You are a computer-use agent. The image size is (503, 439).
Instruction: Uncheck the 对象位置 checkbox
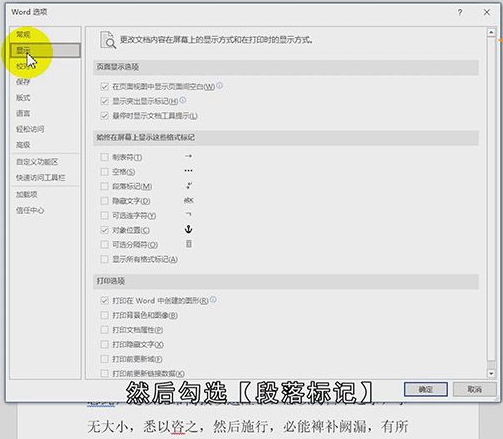104,230
